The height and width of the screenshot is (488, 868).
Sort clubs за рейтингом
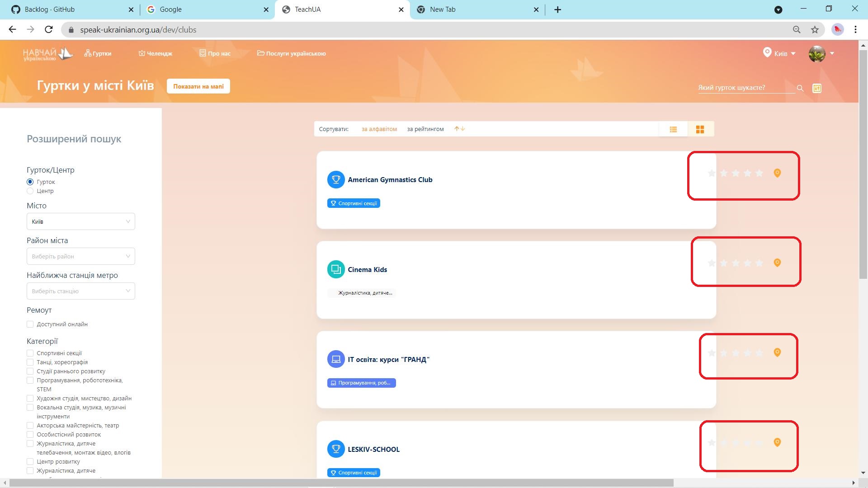(425, 129)
